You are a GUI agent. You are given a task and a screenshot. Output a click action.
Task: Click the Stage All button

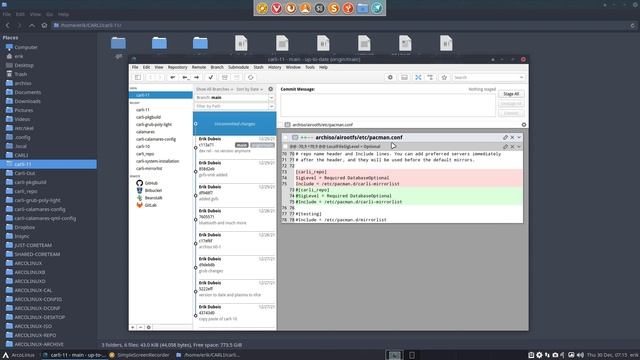coord(511,94)
